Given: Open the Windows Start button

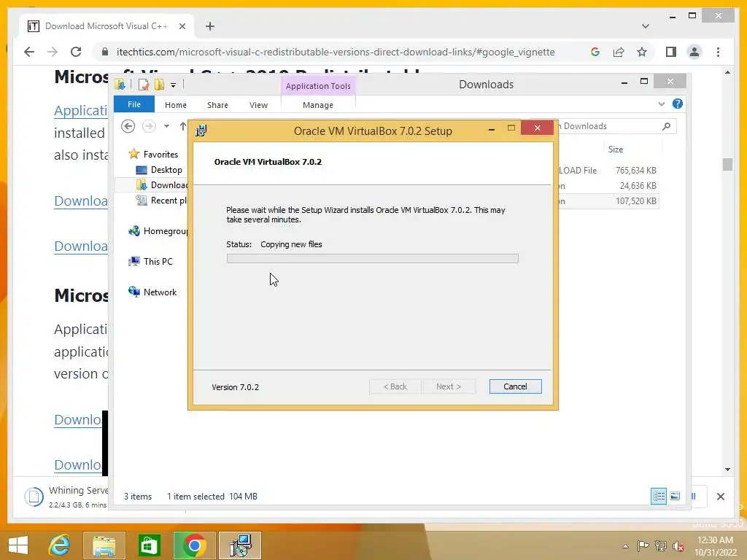Looking at the screenshot, I should (18, 545).
